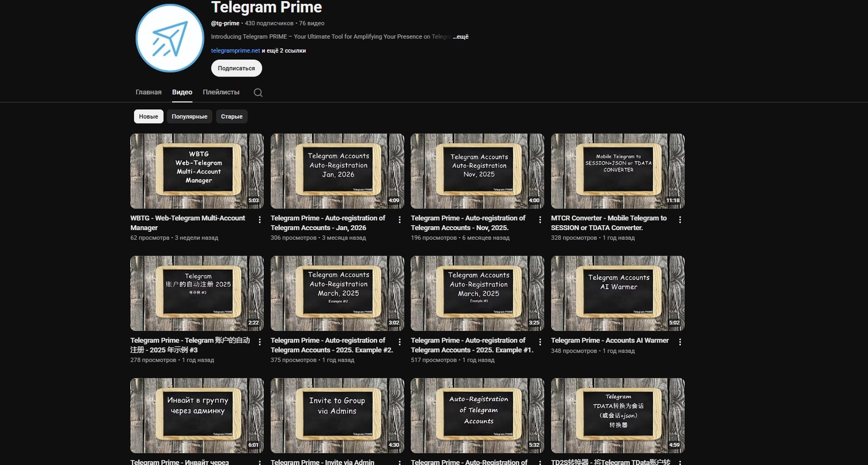Open three-dot menu for MTCR Converter video
The image size is (868, 465).
(x=680, y=220)
